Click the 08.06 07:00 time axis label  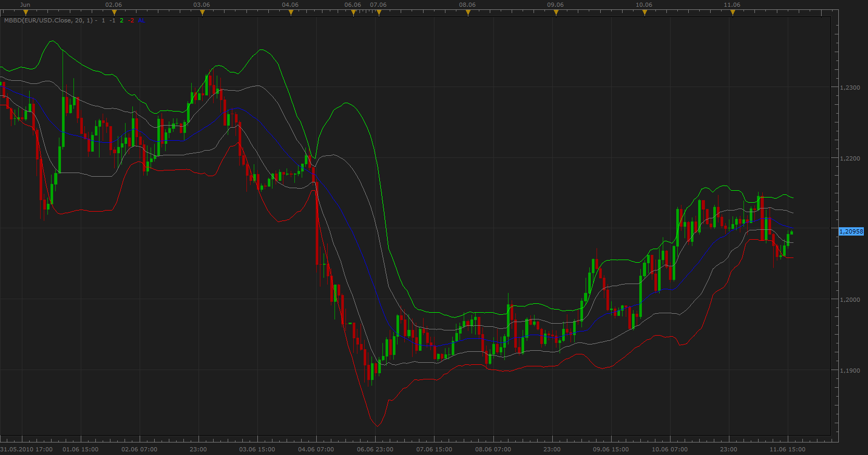point(493,449)
